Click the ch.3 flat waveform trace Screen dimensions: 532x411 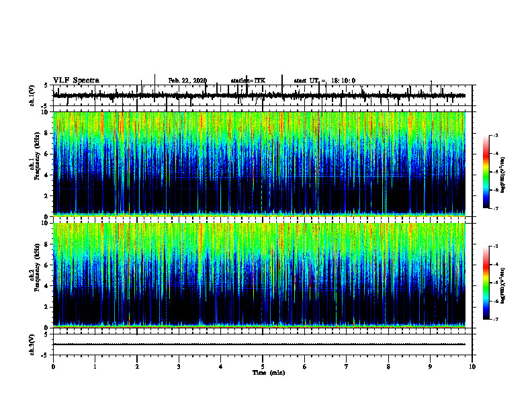tap(259, 345)
